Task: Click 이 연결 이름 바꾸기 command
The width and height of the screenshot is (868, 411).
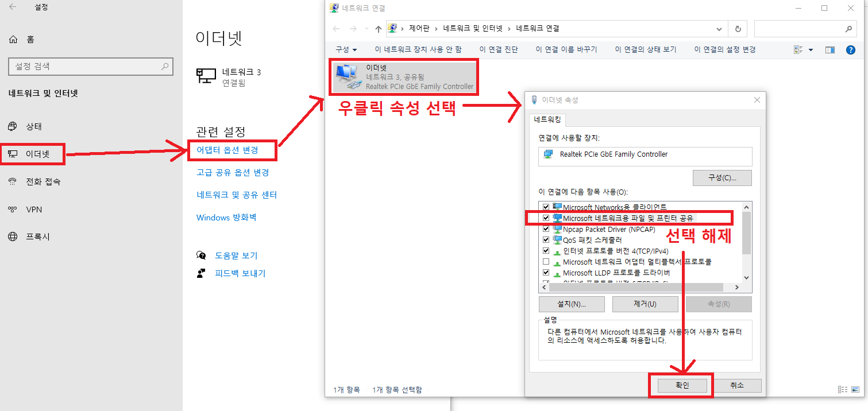Action: (x=566, y=50)
